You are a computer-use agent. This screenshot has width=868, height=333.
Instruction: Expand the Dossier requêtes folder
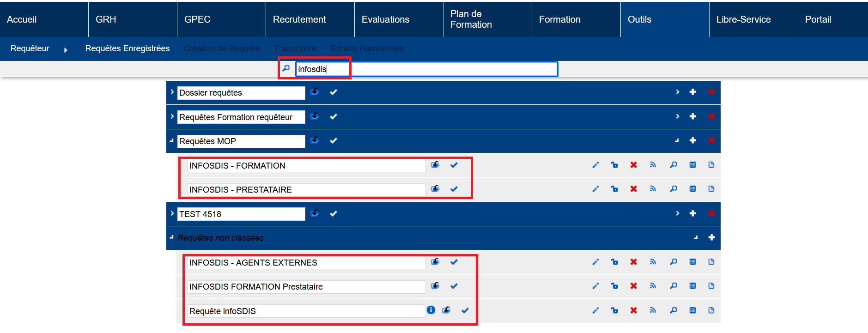coord(172,92)
